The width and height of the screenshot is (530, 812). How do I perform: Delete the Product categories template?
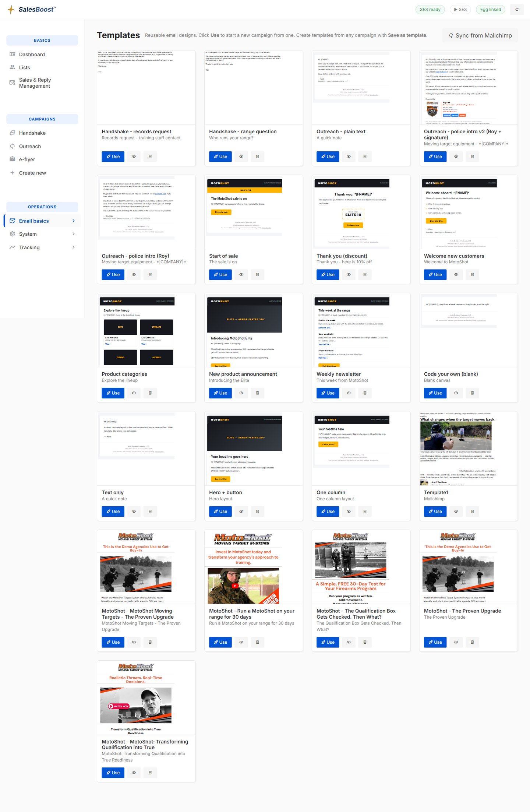pos(150,393)
